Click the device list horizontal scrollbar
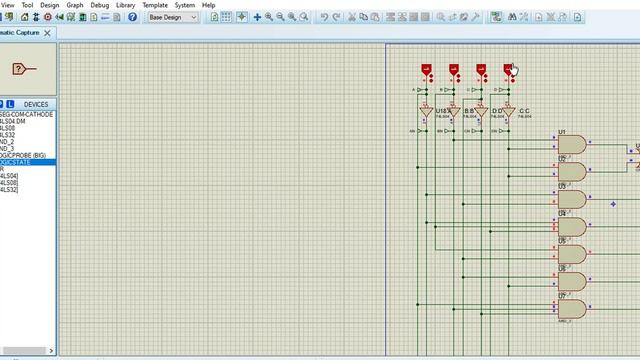The width and height of the screenshot is (640, 360). [24, 351]
